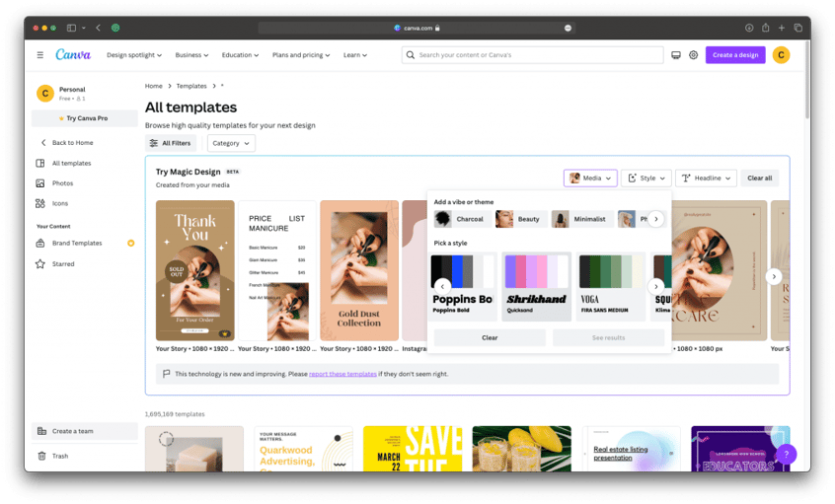Show next styles arrow
The width and height of the screenshot is (835, 504).
[656, 286]
